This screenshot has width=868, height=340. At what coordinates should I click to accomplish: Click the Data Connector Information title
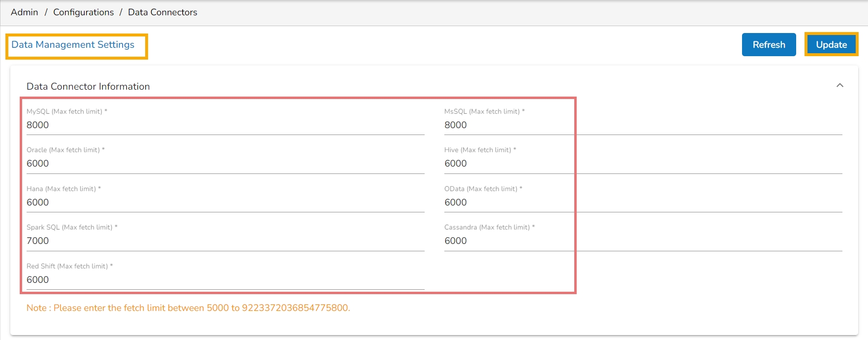point(88,87)
